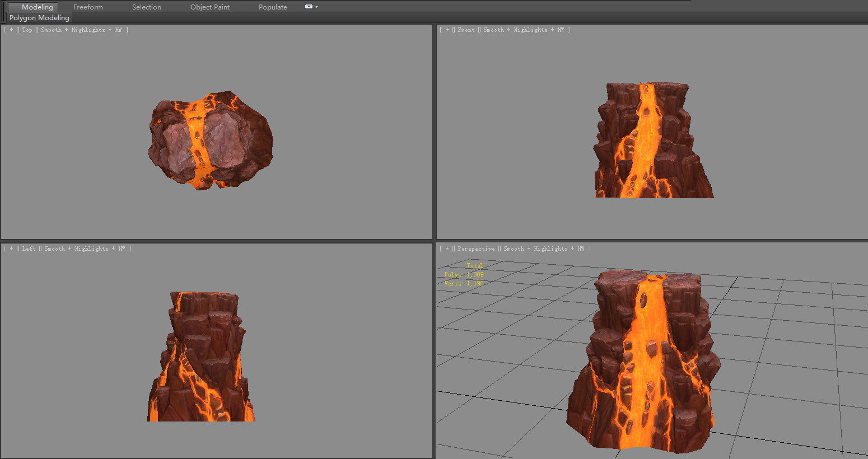Open the Populate ribbon tab
The image size is (868, 459).
click(x=273, y=7)
